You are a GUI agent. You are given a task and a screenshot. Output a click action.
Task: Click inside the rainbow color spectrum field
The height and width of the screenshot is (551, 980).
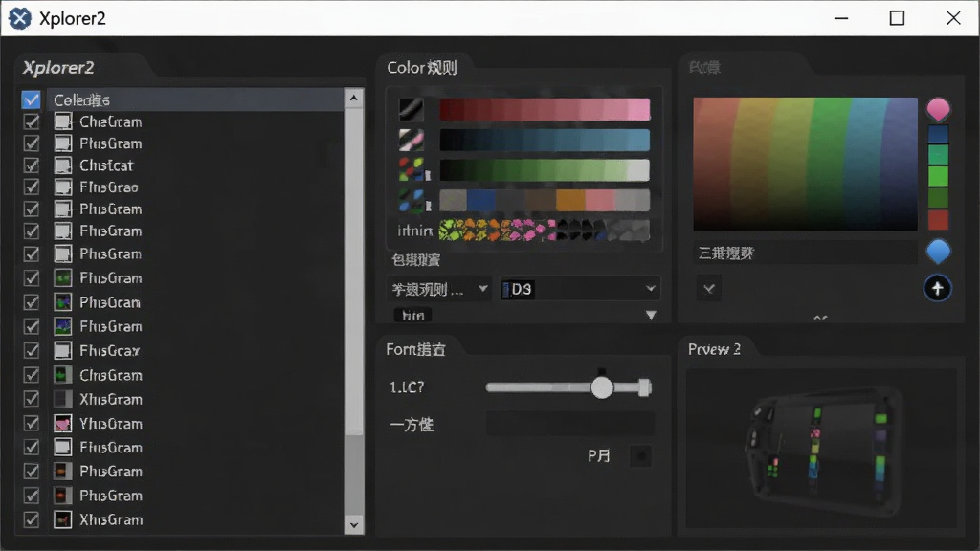[805, 165]
